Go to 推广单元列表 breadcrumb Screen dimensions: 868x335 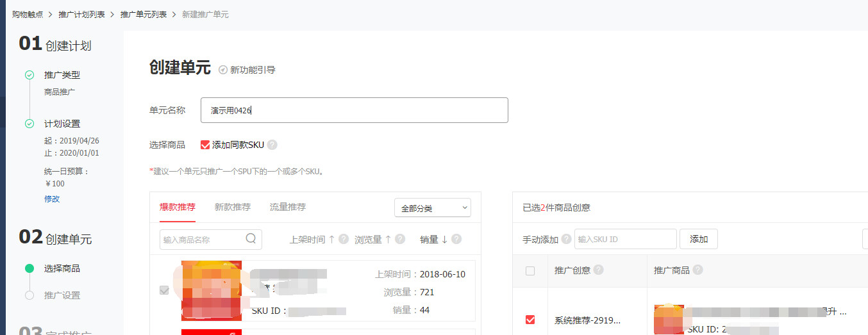point(144,14)
